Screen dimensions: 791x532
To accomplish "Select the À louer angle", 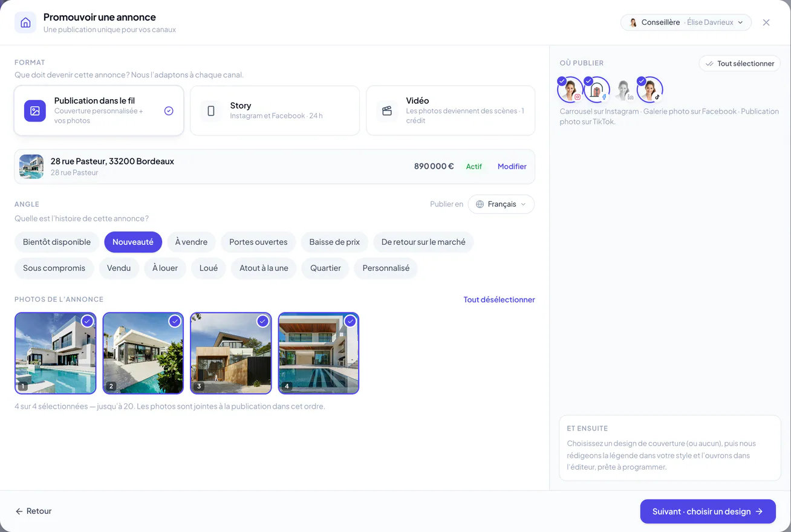I will pyautogui.click(x=165, y=268).
